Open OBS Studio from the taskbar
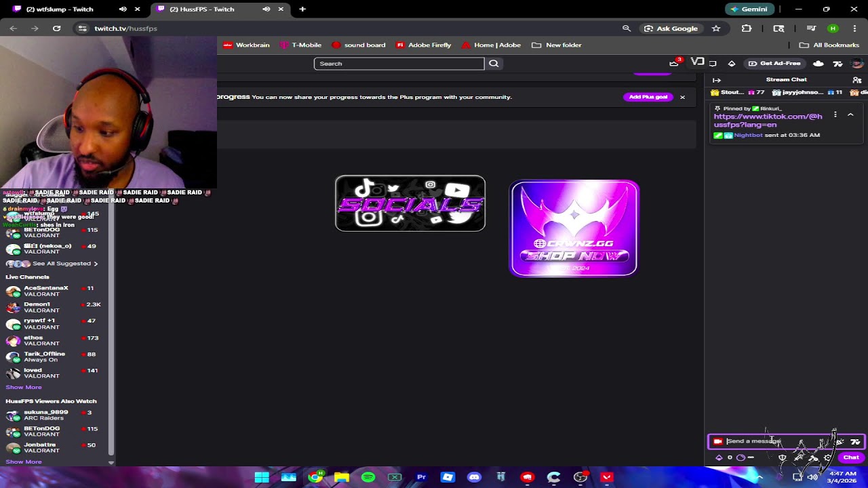The height and width of the screenshot is (488, 868). click(x=580, y=477)
